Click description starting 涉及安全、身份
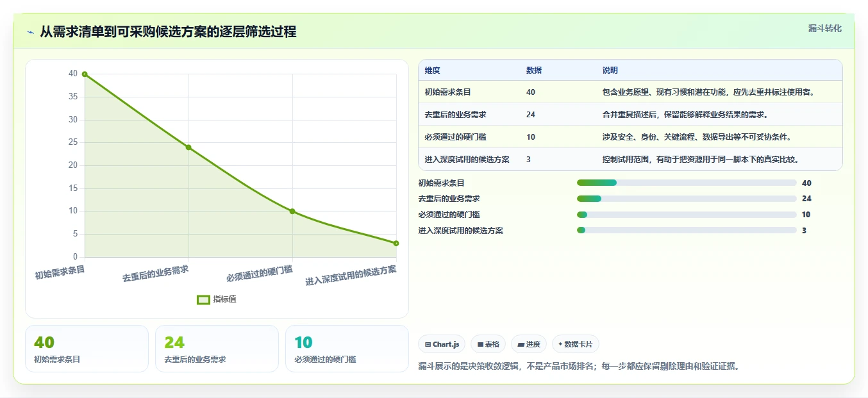Image resolution: width=868 pixels, height=398 pixels. tap(697, 137)
